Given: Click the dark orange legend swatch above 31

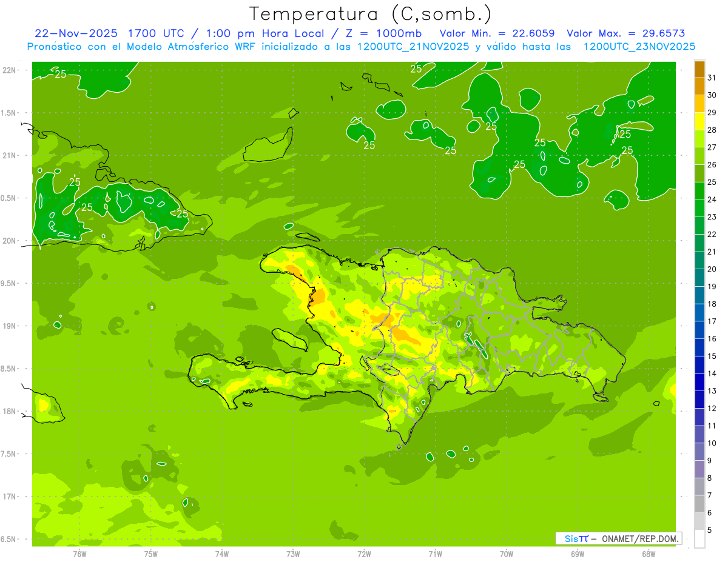Looking at the screenshot, I should pos(699,69).
